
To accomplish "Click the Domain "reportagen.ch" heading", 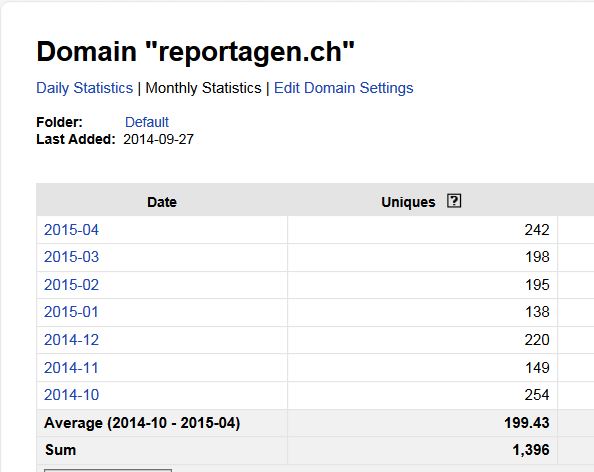I will pos(195,52).
